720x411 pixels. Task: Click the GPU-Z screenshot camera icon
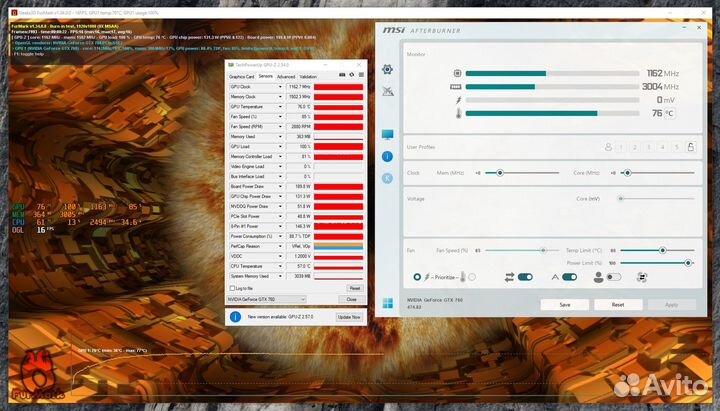click(342, 75)
